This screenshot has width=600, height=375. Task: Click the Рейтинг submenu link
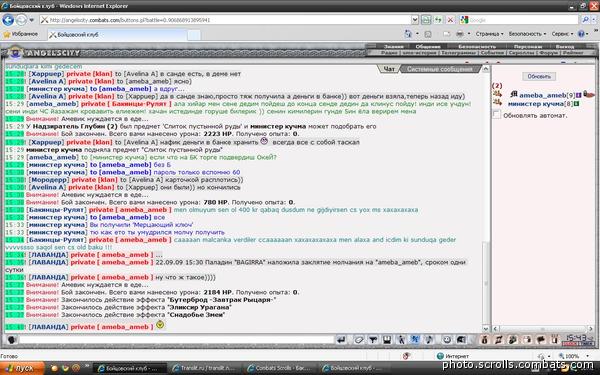point(573,53)
